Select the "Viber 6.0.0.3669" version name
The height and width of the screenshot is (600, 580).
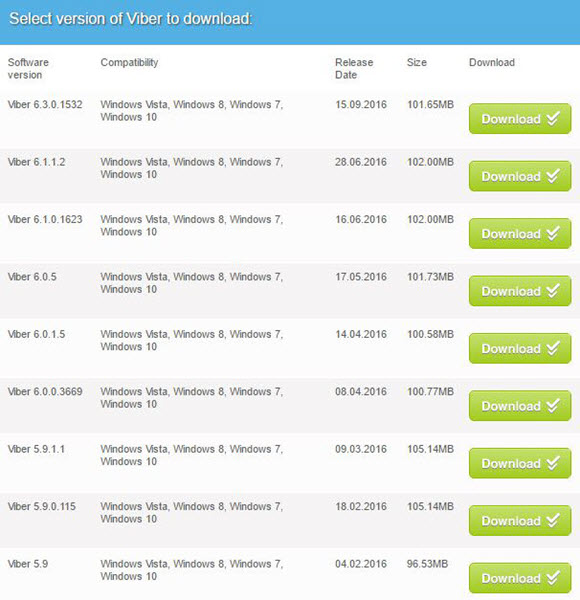tap(45, 391)
